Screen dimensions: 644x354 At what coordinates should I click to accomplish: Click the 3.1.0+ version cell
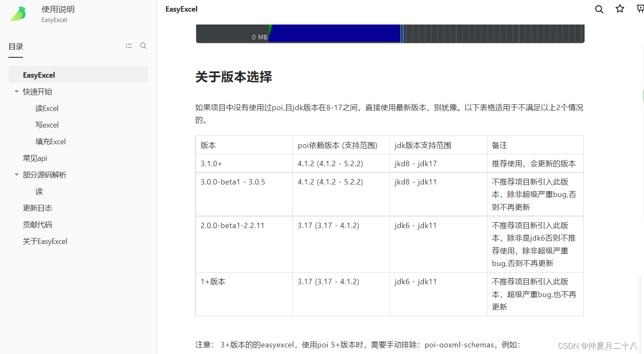pyautogui.click(x=244, y=163)
